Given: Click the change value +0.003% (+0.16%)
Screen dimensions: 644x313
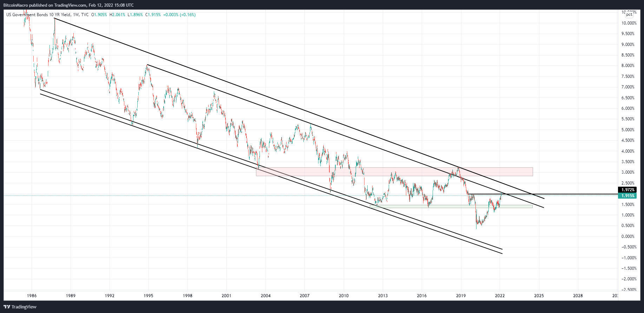Looking at the screenshot, I should [x=179, y=15].
